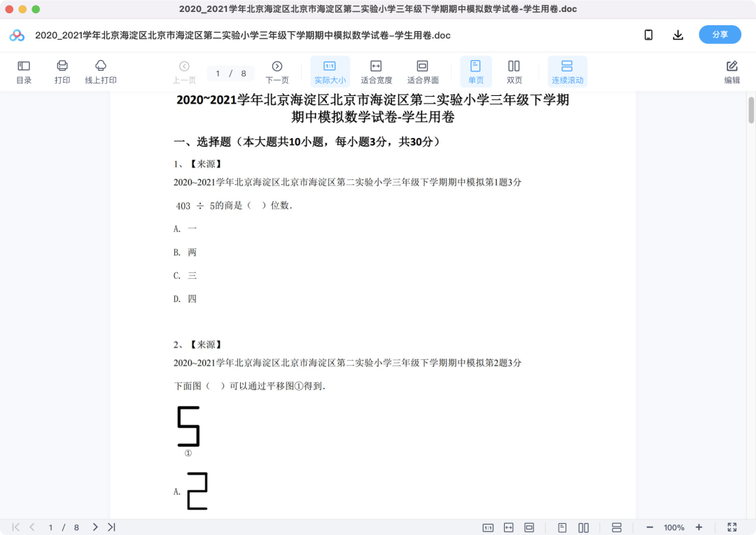Click fit page icon in bottom bar

pos(529,528)
